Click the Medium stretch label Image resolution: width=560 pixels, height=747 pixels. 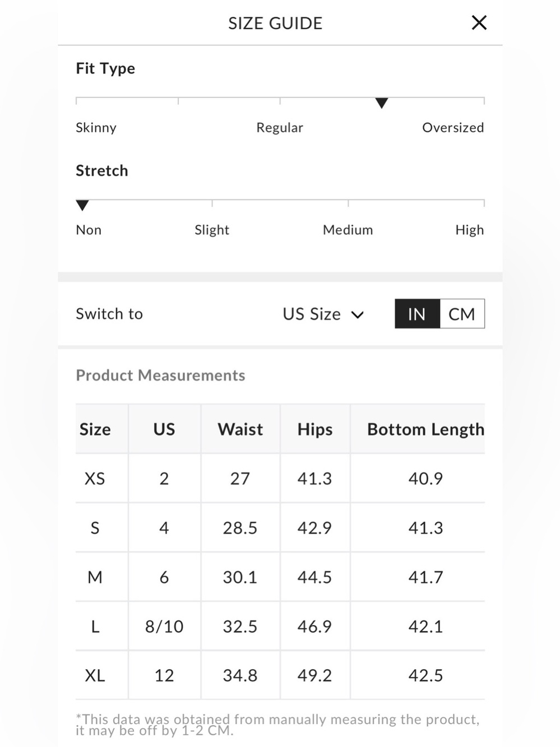(348, 230)
